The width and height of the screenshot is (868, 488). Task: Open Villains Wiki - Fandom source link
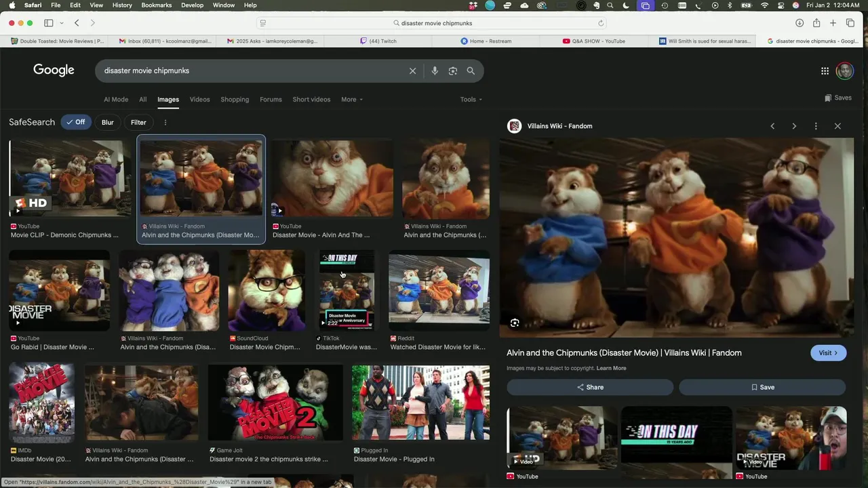[559, 126]
